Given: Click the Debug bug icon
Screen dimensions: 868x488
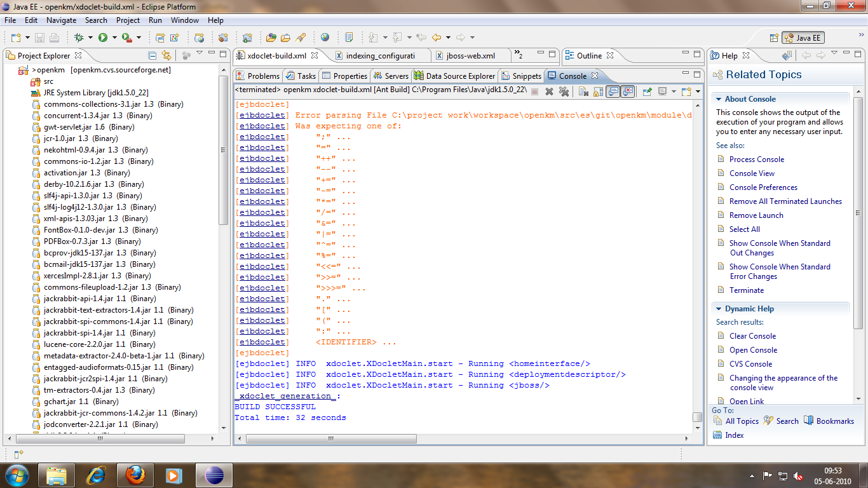Looking at the screenshot, I should point(79,37).
